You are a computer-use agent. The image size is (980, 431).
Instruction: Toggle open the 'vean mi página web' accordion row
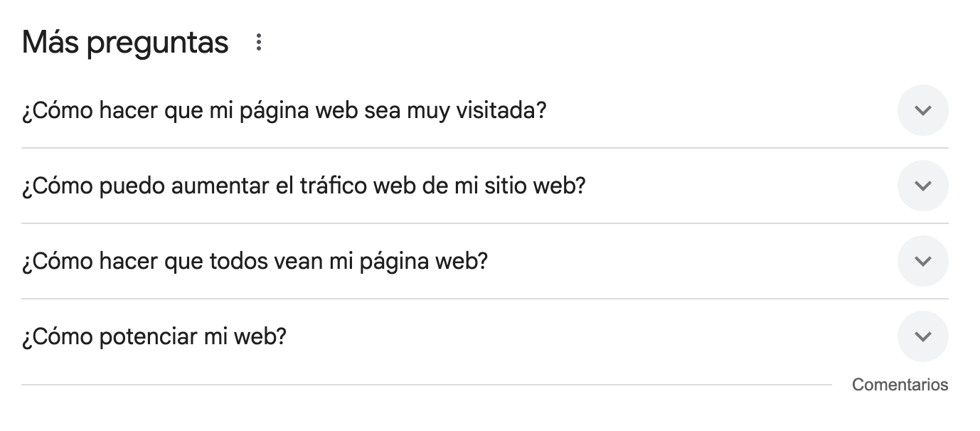coord(485,261)
